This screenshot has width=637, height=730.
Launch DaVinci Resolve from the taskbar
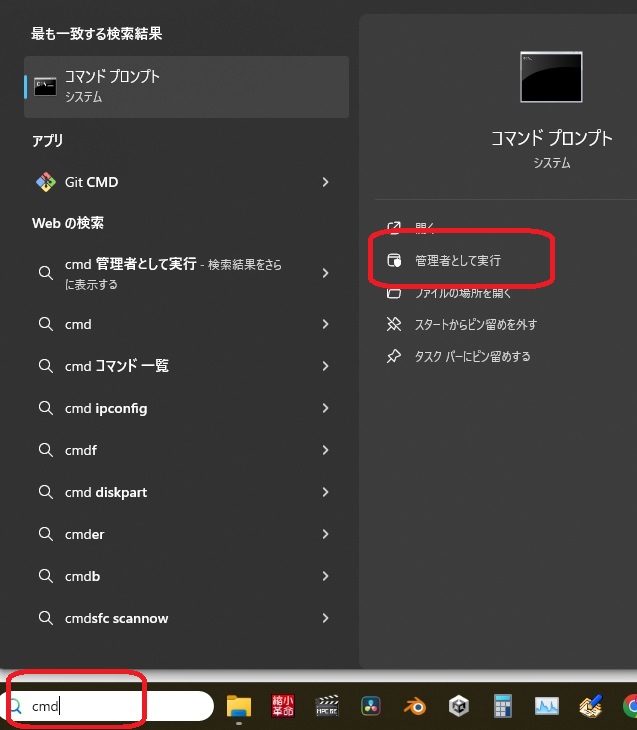tap(371, 706)
